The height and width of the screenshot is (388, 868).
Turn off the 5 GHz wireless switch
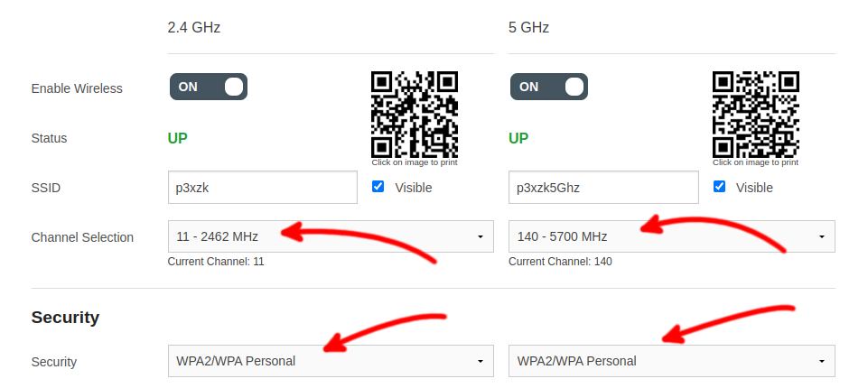point(549,87)
